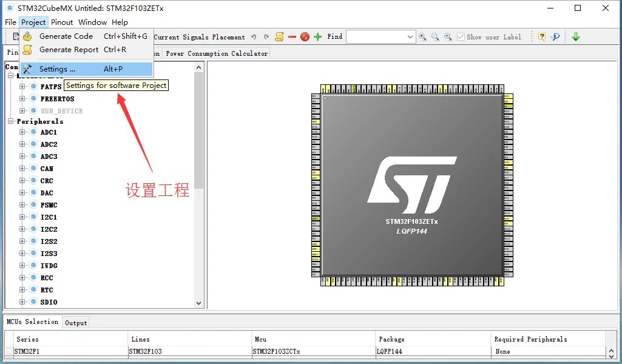Open the yellow question mark help icon

point(541,37)
